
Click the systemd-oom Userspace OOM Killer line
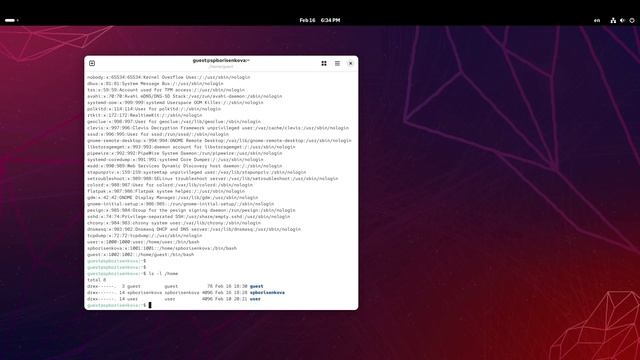coord(175,102)
